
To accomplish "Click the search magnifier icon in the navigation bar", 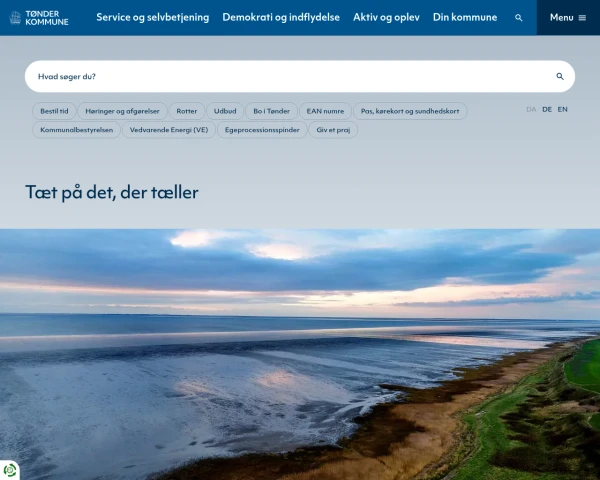I will (518, 18).
